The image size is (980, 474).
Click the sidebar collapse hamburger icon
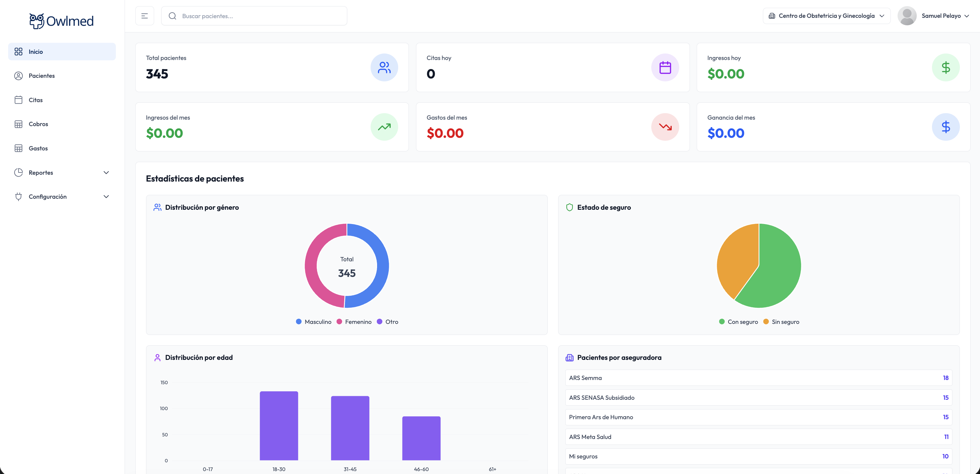point(144,16)
